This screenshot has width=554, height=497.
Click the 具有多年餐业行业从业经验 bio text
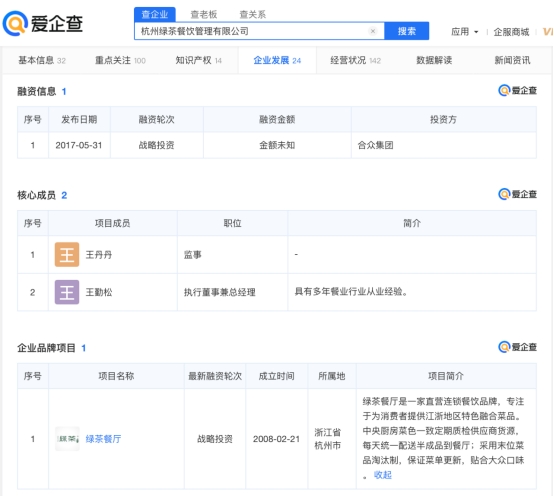tap(351, 291)
